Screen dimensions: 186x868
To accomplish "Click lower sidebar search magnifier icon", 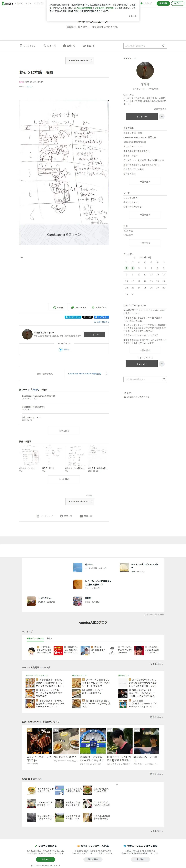I will [164, 379].
